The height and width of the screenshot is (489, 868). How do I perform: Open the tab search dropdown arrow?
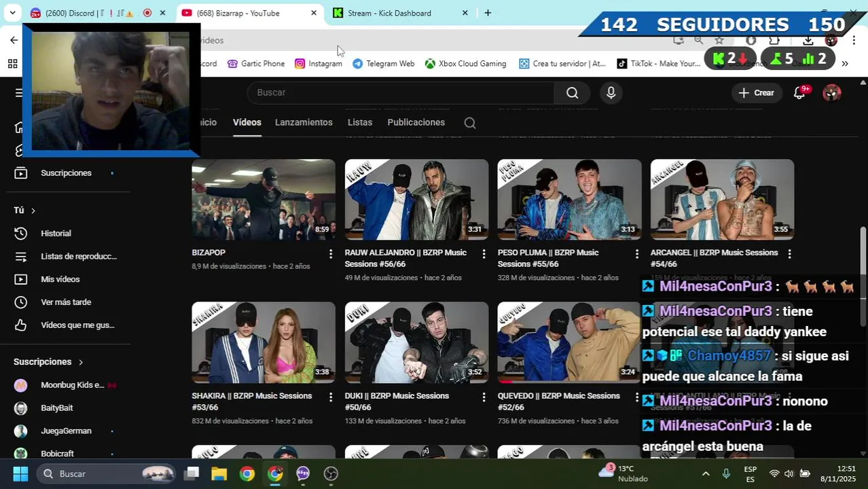12,13
